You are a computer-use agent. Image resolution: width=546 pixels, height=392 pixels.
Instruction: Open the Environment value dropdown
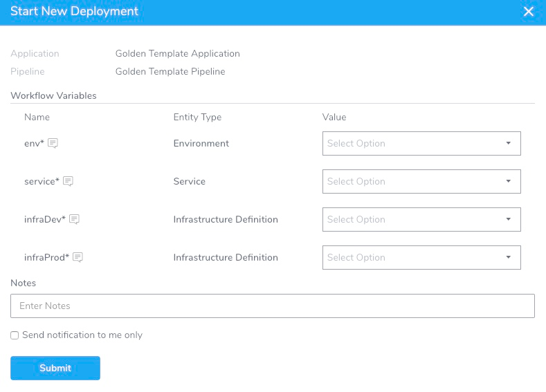point(421,143)
